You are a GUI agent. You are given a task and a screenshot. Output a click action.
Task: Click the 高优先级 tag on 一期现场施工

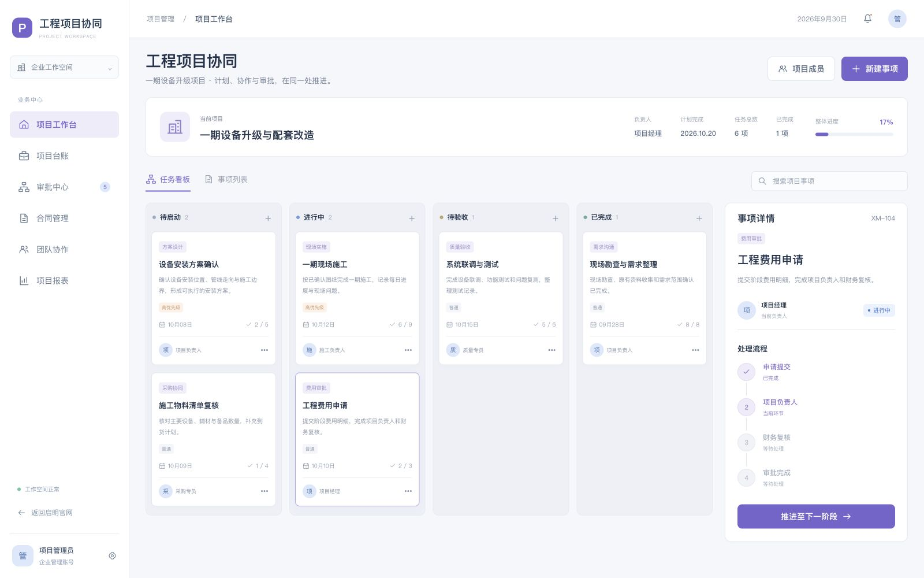(315, 307)
